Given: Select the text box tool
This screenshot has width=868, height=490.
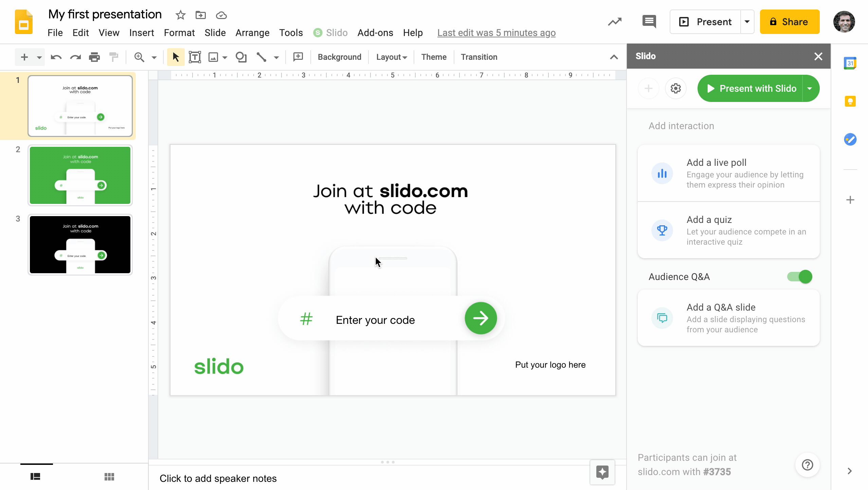Looking at the screenshot, I should pos(195,57).
